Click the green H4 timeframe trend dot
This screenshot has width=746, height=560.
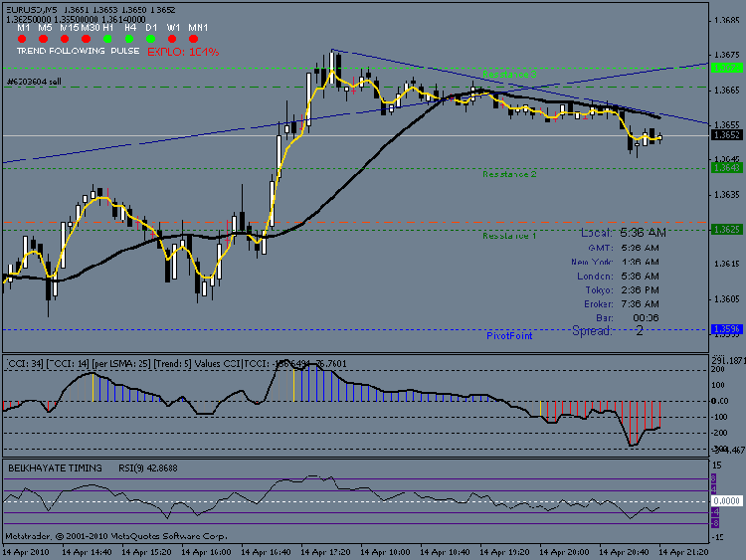tap(129, 39)
